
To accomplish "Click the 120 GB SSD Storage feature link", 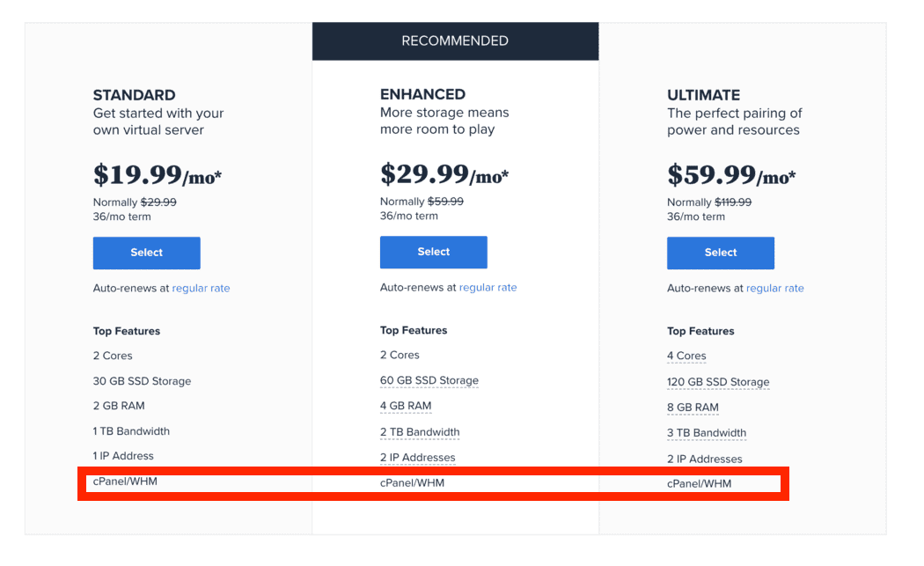I will pyautogui.click(x=718, y=382).
